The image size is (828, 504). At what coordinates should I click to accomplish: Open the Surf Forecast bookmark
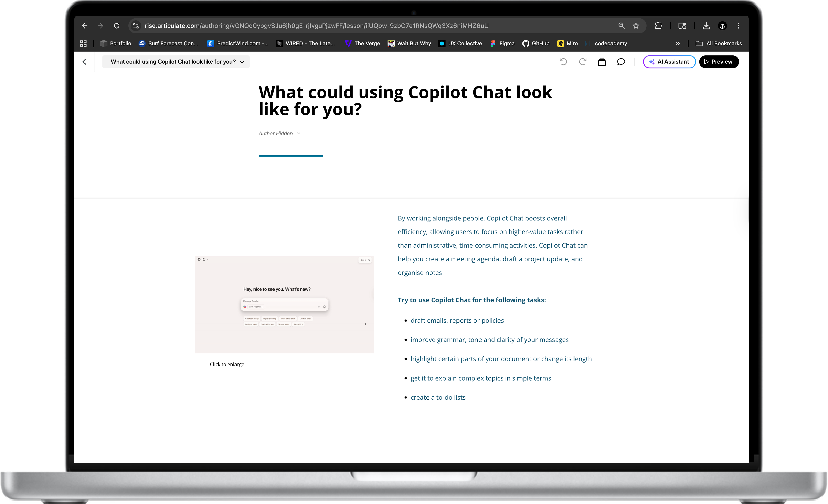point(169,44)
